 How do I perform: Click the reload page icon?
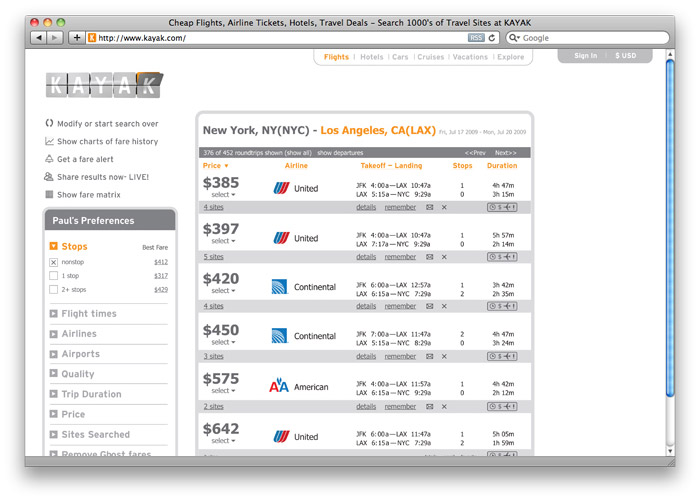[x=492, y=38]
